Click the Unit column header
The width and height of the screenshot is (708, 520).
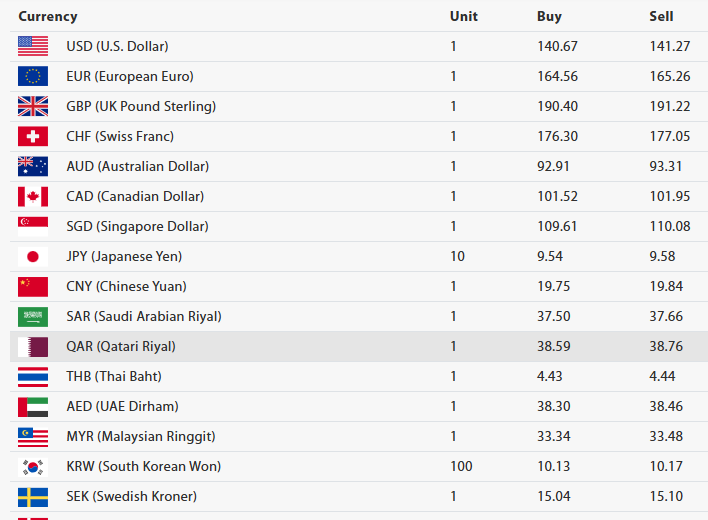(x=463, y=16)
